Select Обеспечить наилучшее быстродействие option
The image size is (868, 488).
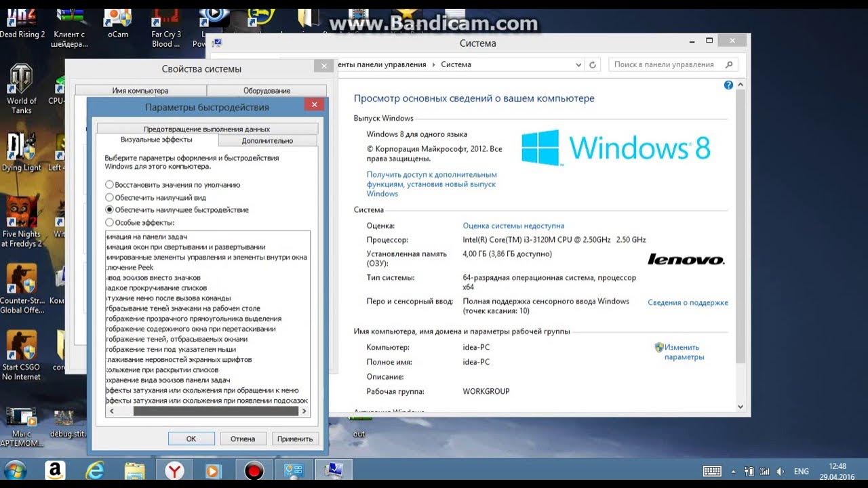pyautogui.click(x=177, y=210)
